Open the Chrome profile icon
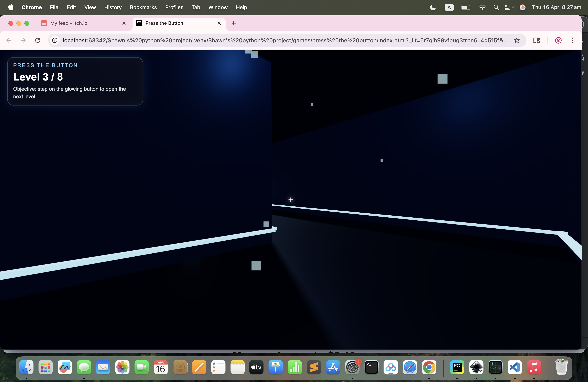Viewport: 588px width, 382px height. tap(558, 40)
